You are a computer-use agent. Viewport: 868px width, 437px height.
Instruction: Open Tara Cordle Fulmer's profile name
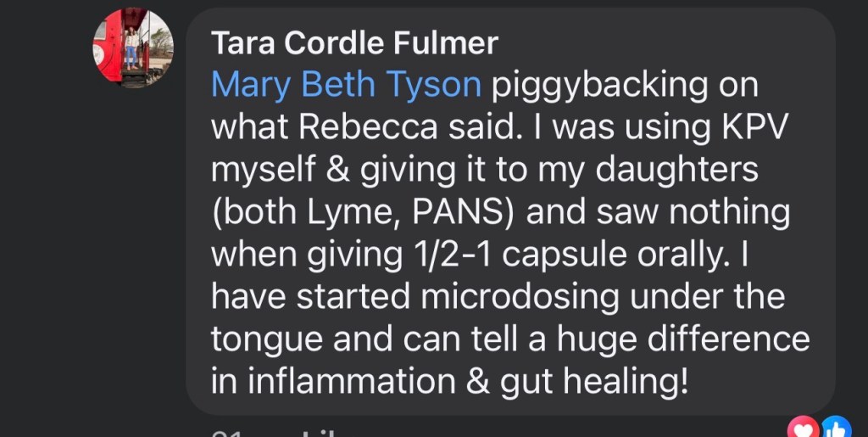(x=353, y=42)
